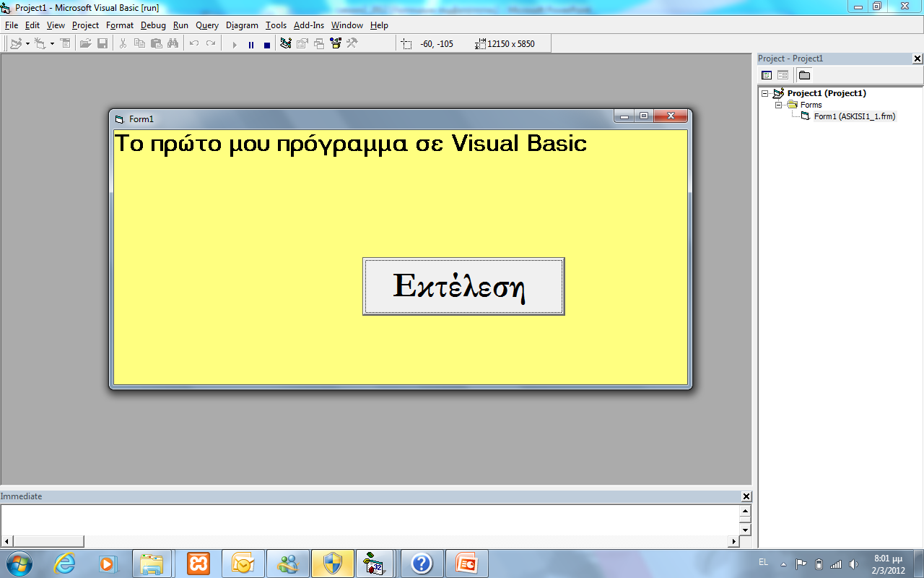Image resolution: width=924 pixels, height=578 pixels.
Task: Open the XAMPP taskbar icon
Action: pyautogui.click(x=199, y=564)
